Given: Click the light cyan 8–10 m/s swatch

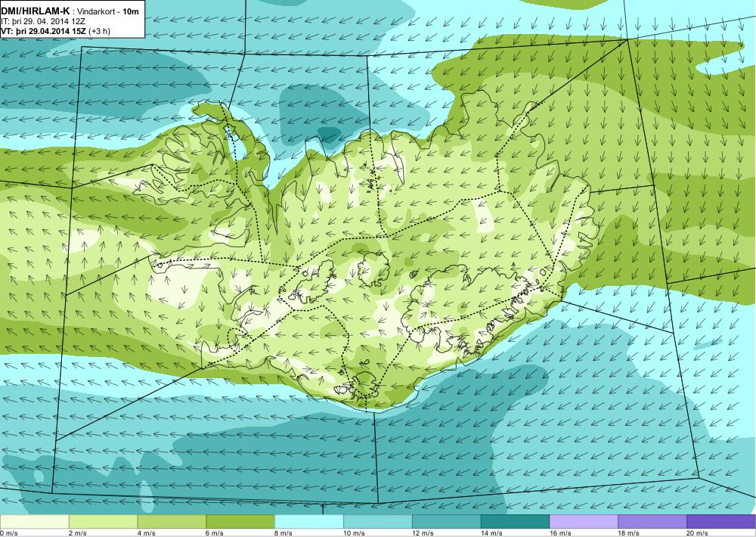Looking at the screenshot, I should (309, 522).
